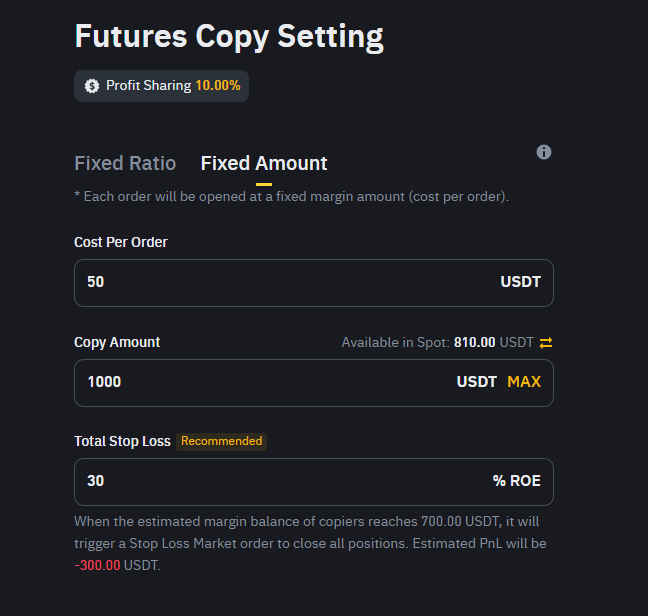Image resolution: width=648 pixels, height=616 pixels.
Task: Click into the Copy Amount input field
Action: coord(260,382)
